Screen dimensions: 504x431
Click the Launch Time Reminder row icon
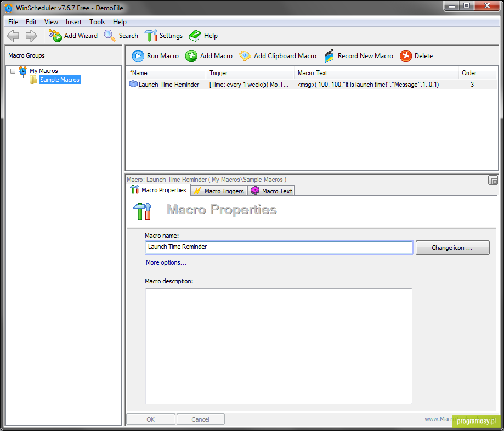133,85
